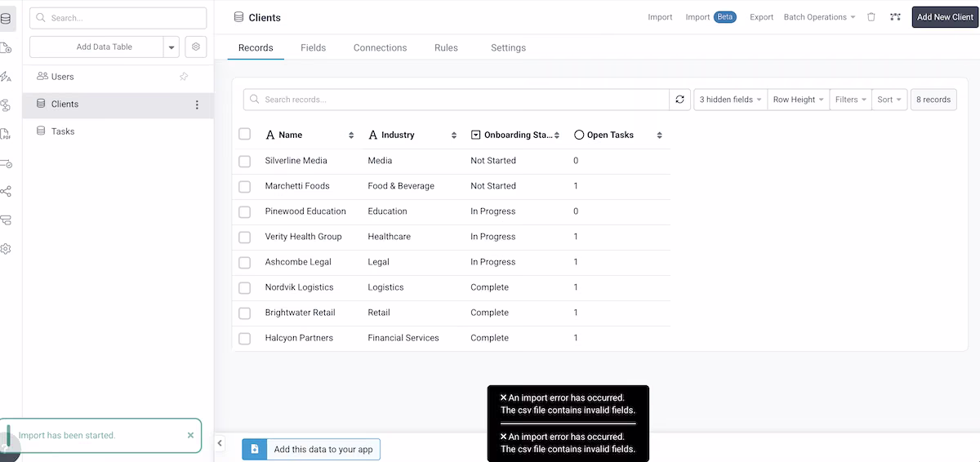Click the Add New Client button
This screenshot has height=462, width=980.
click(x=945, y=17)
